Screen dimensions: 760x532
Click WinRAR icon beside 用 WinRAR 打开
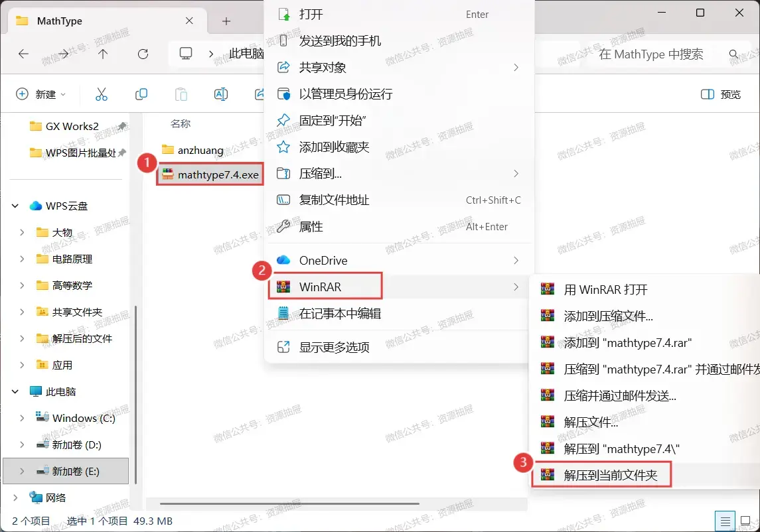click(x=547, y=289)
